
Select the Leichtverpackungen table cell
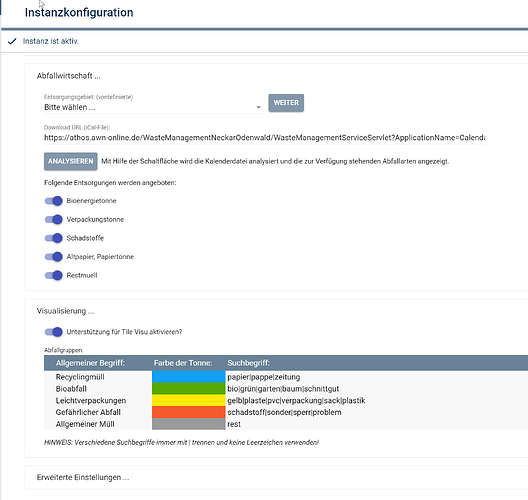[x=91, y=401]
